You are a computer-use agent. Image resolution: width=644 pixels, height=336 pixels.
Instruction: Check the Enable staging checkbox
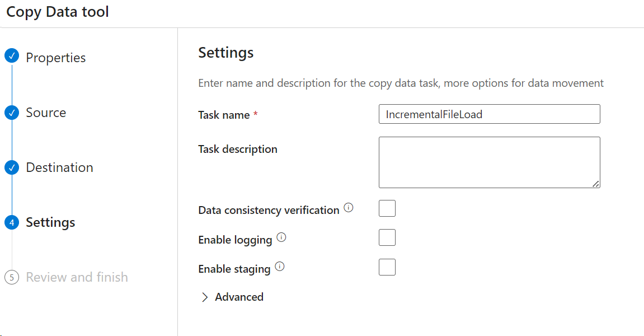pos(387,267)
